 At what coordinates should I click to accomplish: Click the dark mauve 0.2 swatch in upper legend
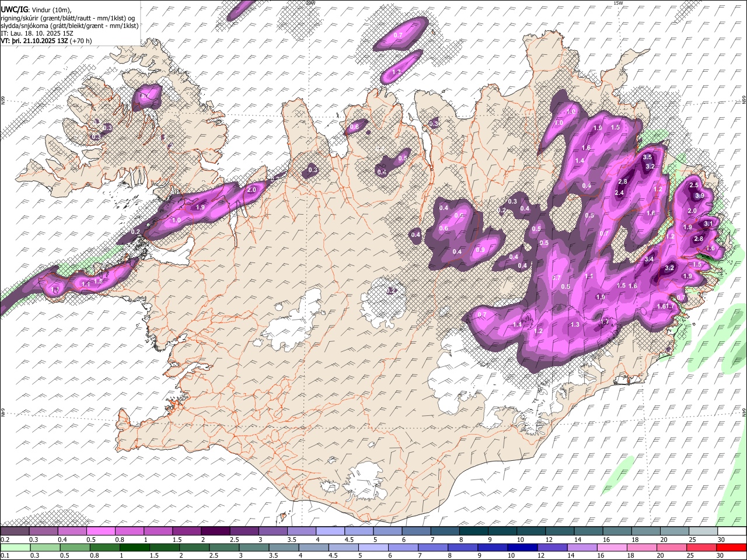click(x=15, y=531)
